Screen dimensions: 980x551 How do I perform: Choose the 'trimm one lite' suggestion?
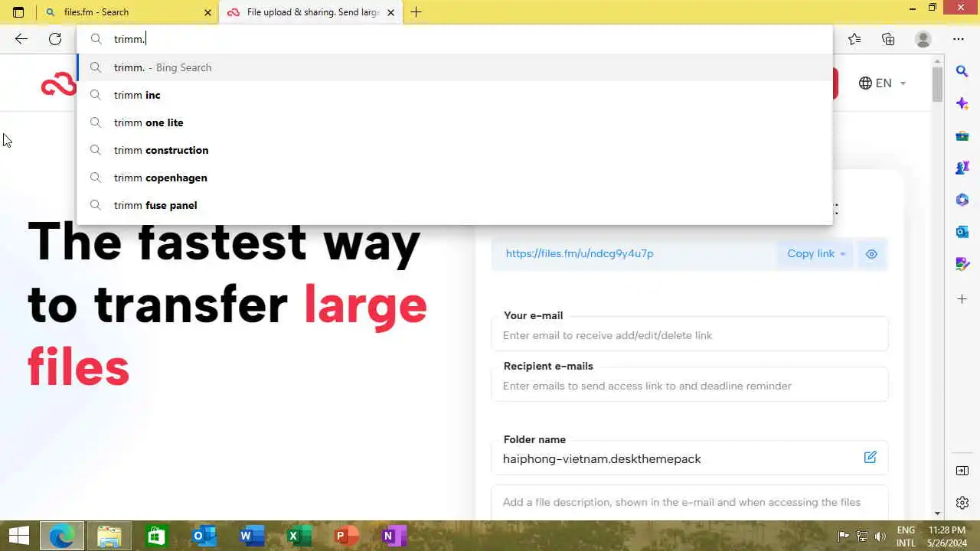point(455,122)
